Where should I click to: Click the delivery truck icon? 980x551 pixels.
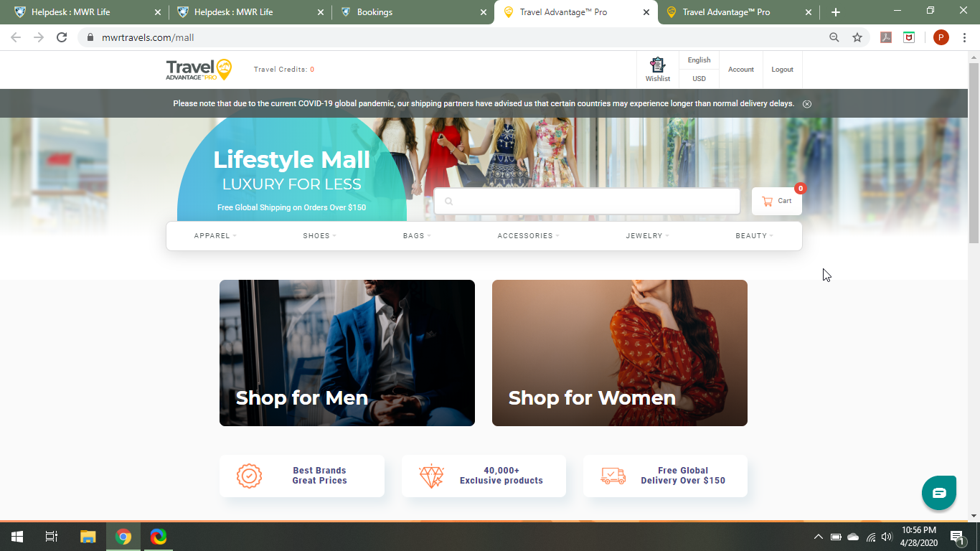(613, 476)
